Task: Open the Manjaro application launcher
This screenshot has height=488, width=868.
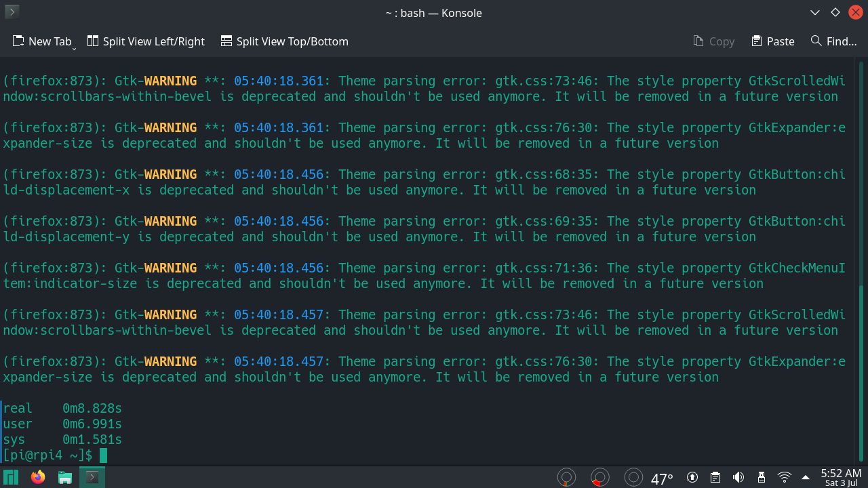Action: (11, 478)
